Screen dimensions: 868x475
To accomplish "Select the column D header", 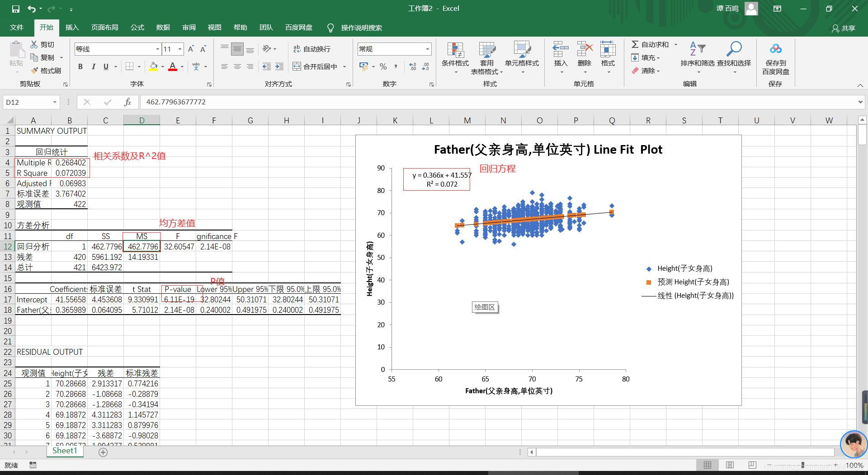I will point(142,120).
